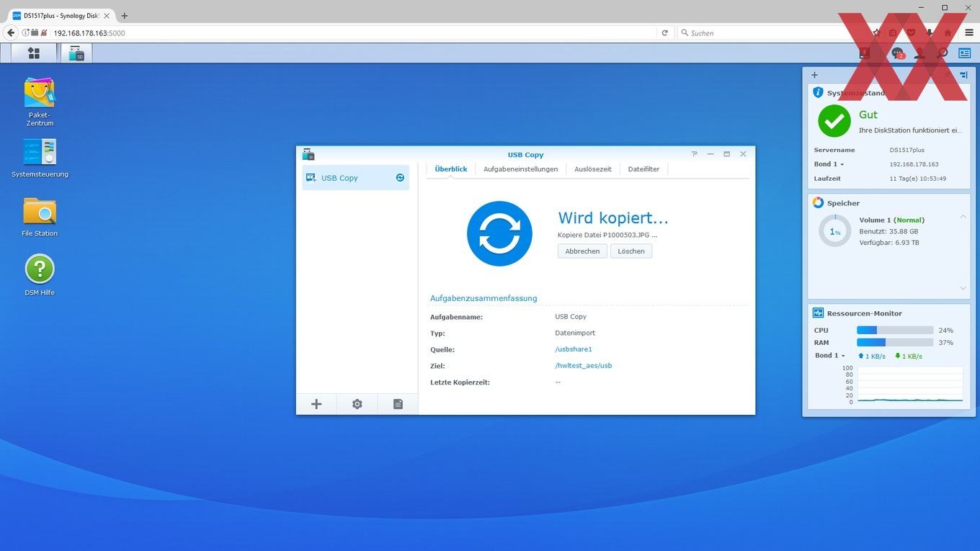
Task: Click the 192.168.178.163 value in Systemzustand
Action: coord(914,164)
